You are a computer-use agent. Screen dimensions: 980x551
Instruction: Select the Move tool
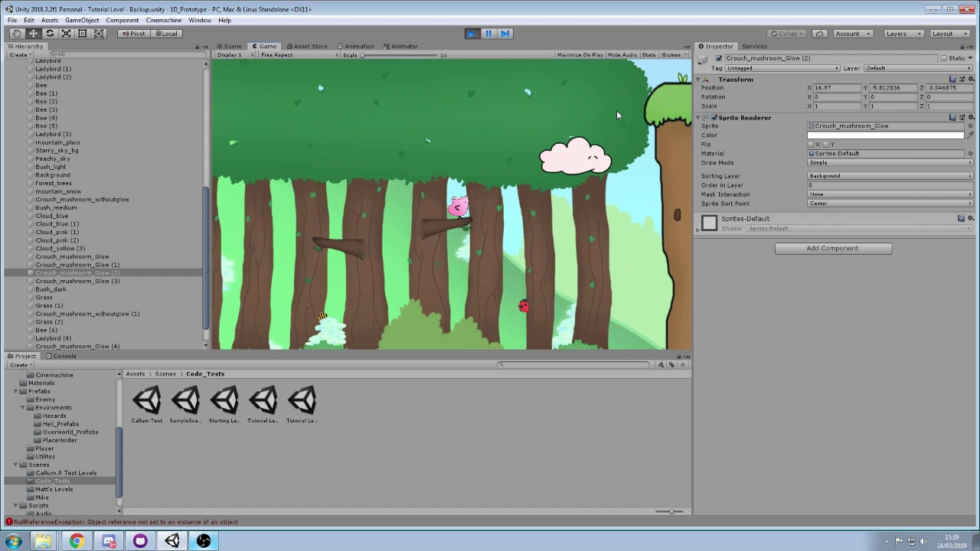pos(33,34)
